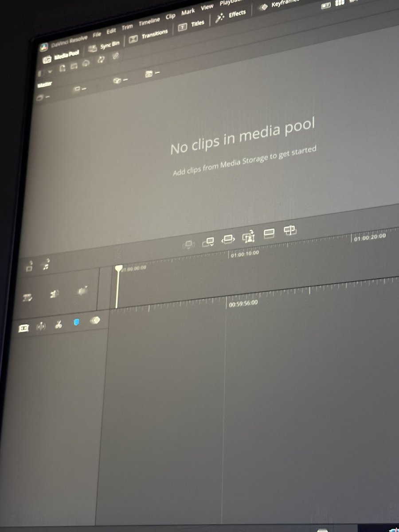This screenshot has width=399, height=532.
Task: Select the trim mode icon beside the scissors
Action: pos(41,327)
